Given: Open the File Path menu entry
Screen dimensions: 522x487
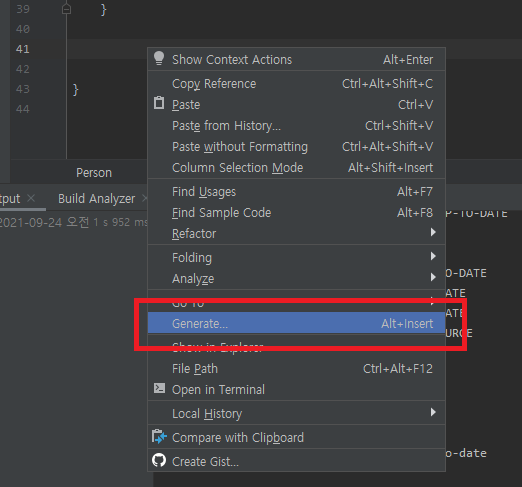Looking at the screenshot, I should tap(297, 369).
